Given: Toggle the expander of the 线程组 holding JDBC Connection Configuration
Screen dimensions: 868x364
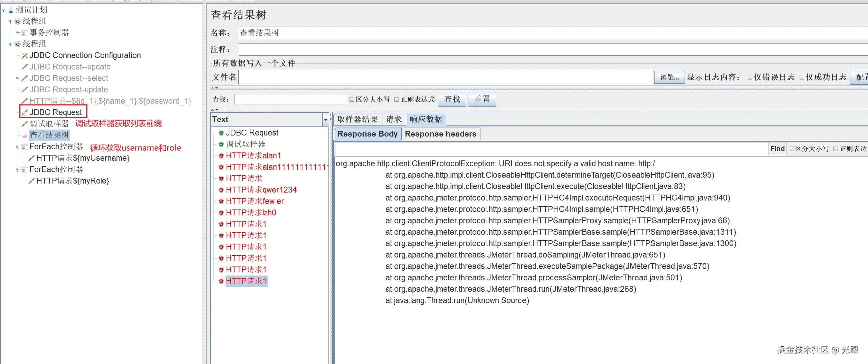Looking at the screenshot, I should 10,44.
